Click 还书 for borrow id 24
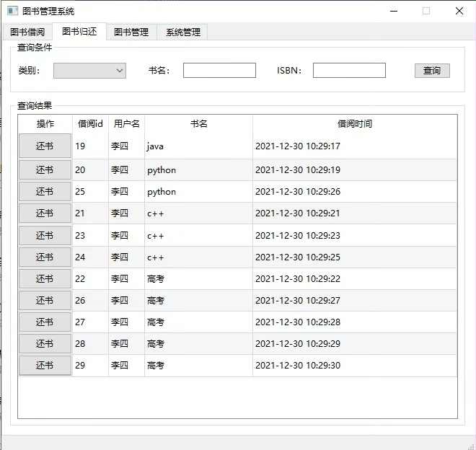 point(45,257)
